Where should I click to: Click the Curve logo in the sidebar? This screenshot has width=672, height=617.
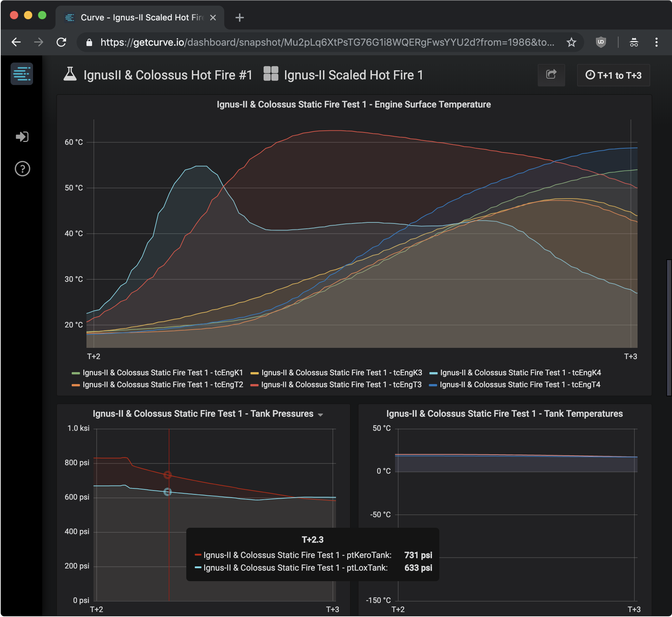coord(22,74)
